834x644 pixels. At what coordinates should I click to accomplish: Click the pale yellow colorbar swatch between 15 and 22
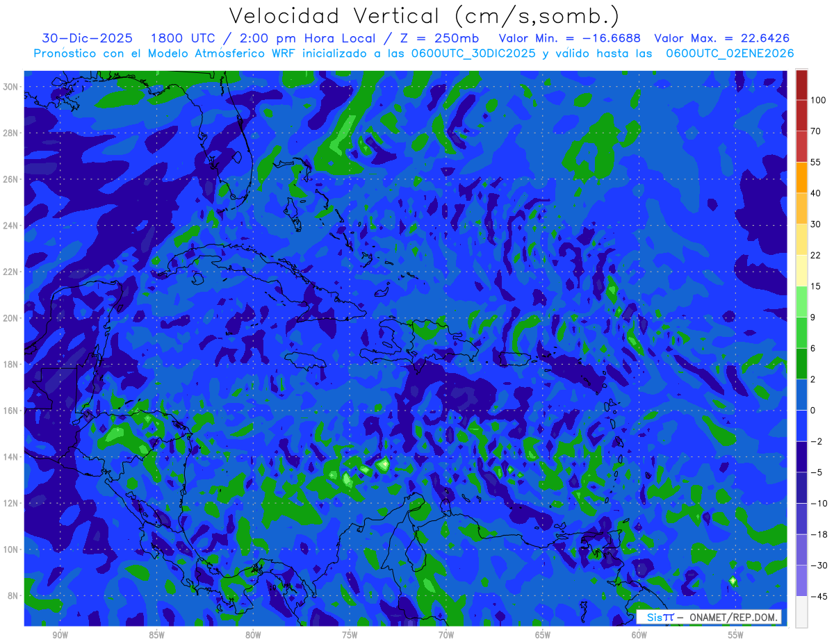point(801,270)
